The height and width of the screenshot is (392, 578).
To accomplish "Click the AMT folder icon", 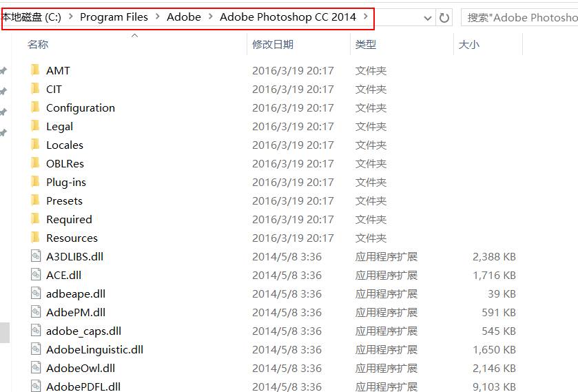I will [35, 70].
